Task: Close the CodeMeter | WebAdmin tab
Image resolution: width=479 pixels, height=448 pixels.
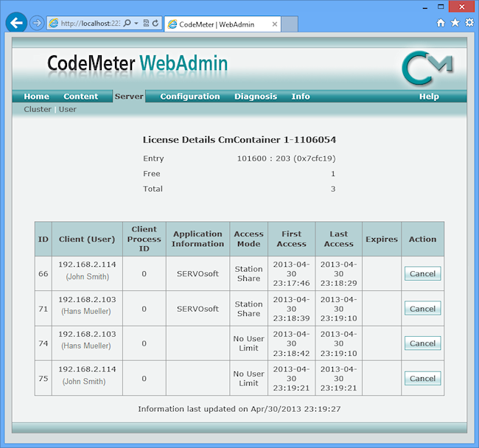Action: 275,24
